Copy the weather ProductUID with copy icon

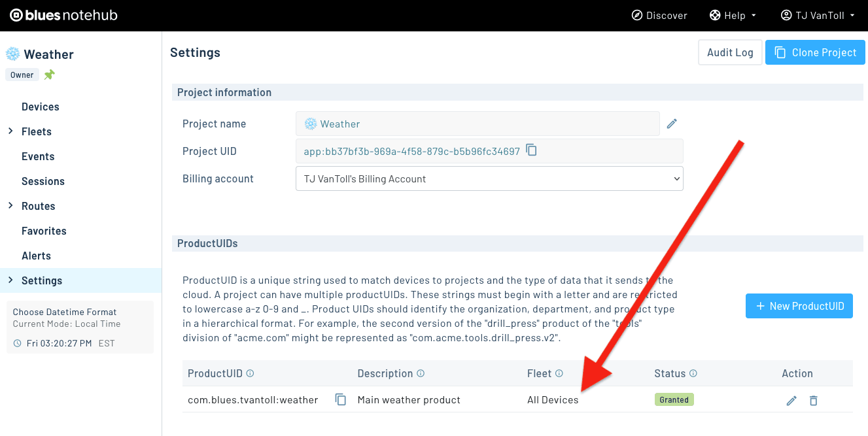tap(341, 399)
